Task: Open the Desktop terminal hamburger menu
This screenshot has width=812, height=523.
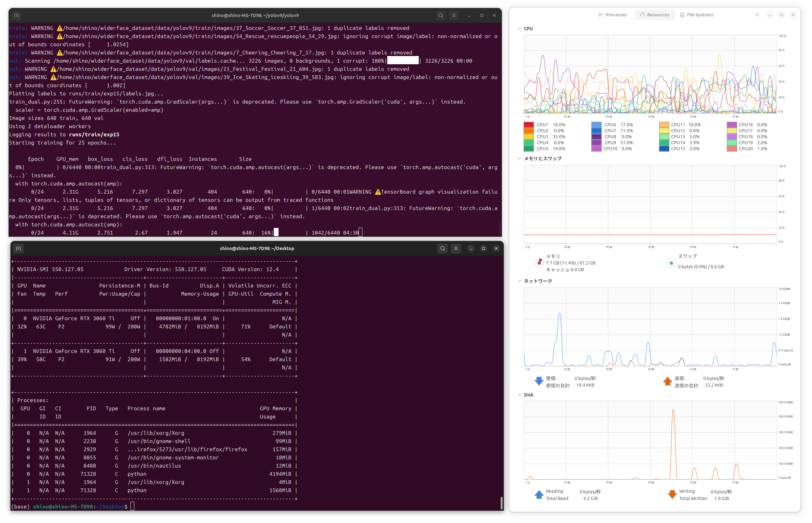Action: click(x=456, y=248)
